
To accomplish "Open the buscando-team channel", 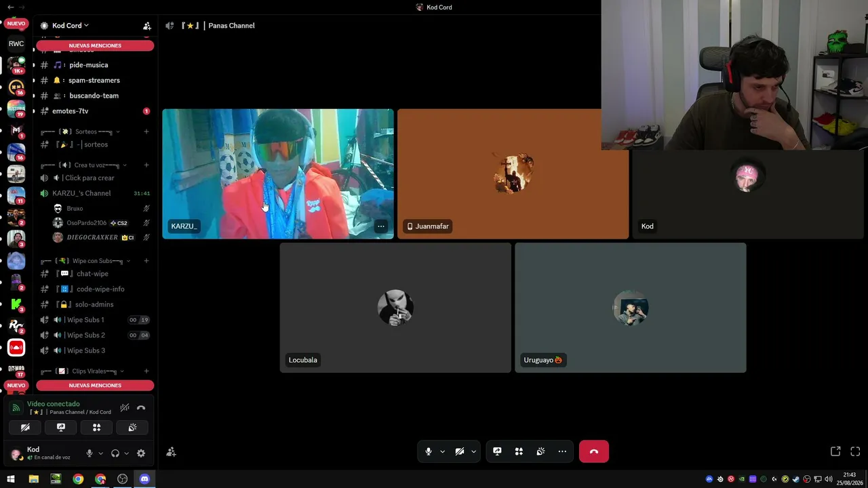I will (95, 96).
